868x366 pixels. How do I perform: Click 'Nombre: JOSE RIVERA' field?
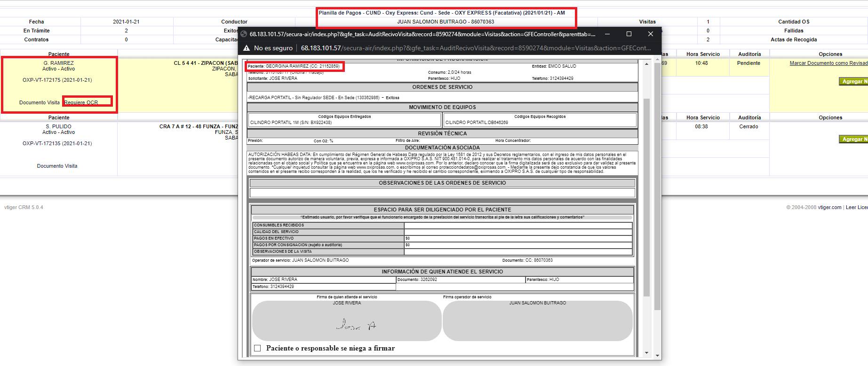coord(324,280)
